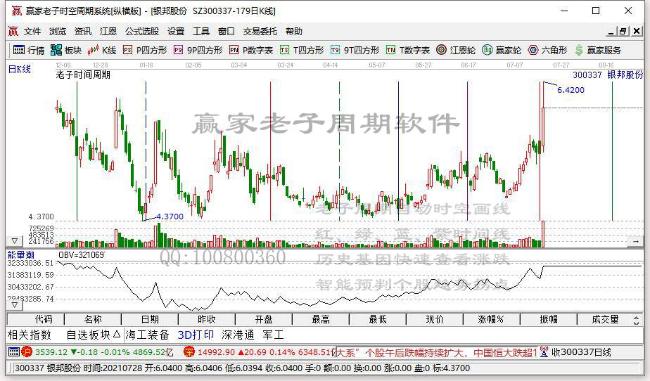Click the 银邦股份 stock name on chart

625,75
